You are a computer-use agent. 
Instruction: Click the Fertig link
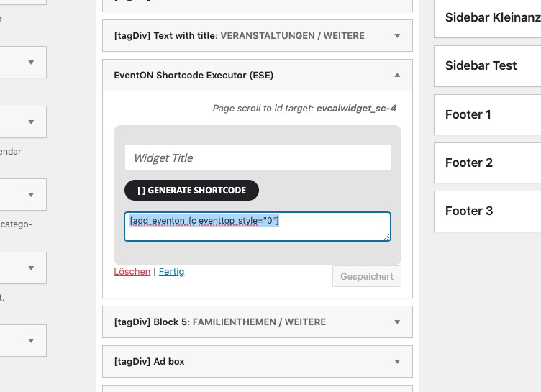(x=171, y=272)
